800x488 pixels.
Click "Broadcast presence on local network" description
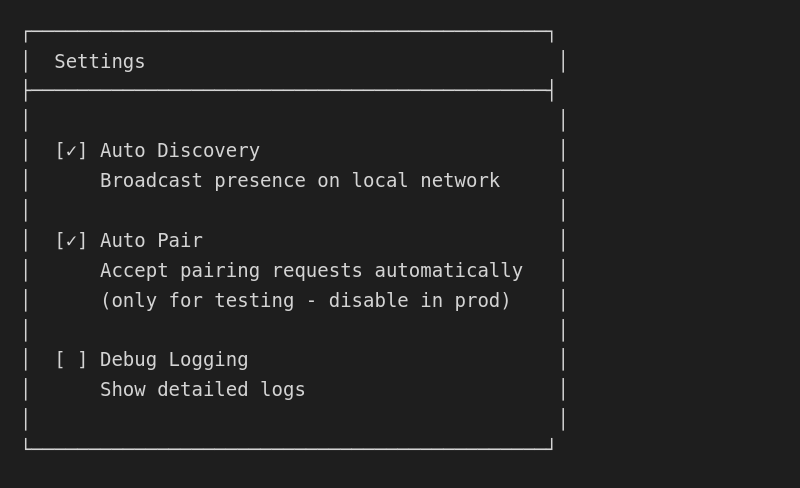(300, 181)
